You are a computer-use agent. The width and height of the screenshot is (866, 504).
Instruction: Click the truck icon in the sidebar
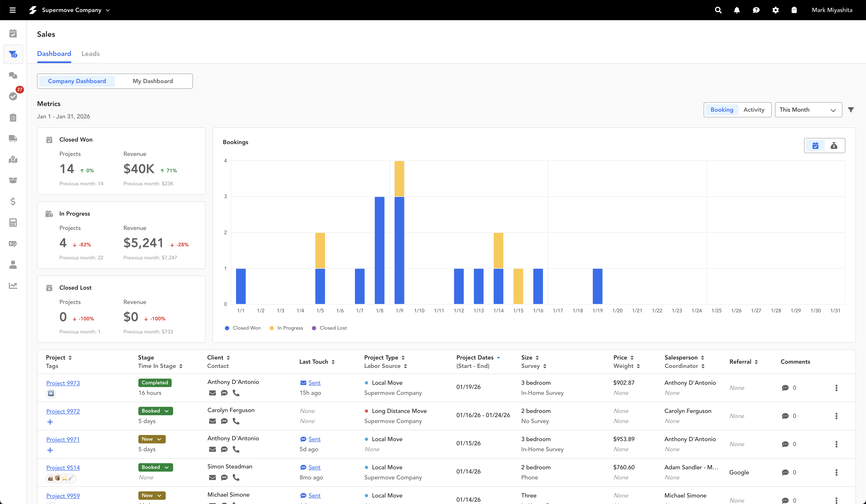[x=13, y=138]
